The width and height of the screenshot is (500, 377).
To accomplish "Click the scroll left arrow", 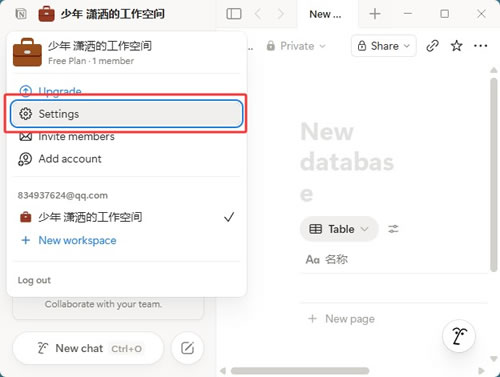I will pos(223,371).
